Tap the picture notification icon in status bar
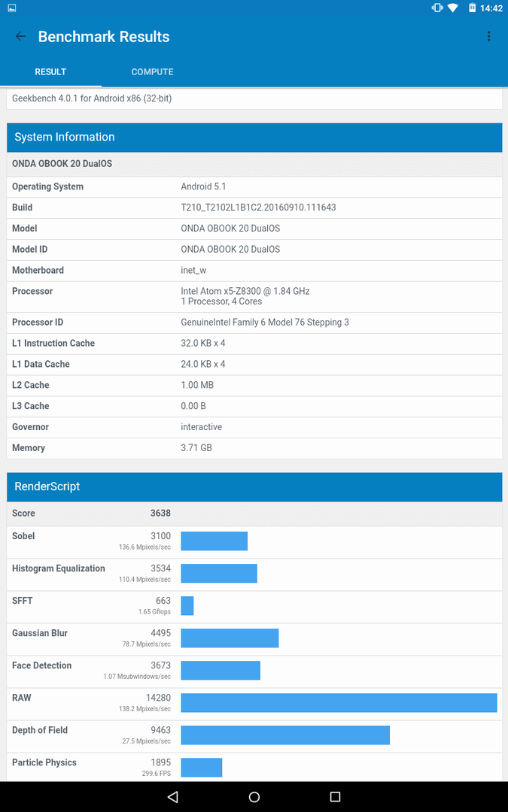Viewport: 508px width, 812px height. [12, 8]
